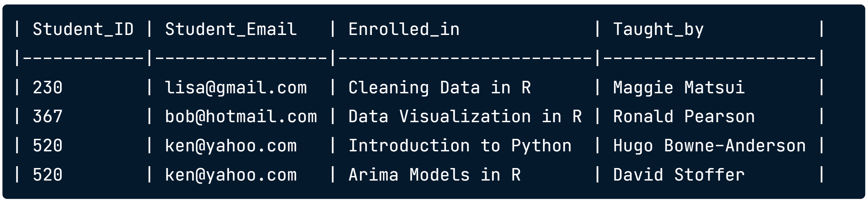Click instructor Hugo Bowne-Anderson

pyautogui.click(x=709, y=146)
